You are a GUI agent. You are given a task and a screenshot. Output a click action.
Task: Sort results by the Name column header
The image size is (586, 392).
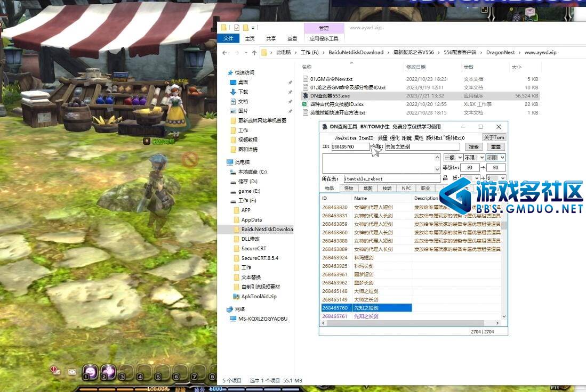[382, 198]
